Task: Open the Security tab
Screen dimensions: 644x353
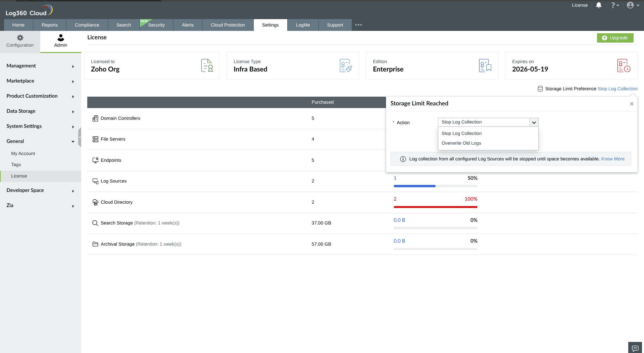Action: tap(156, 25)
